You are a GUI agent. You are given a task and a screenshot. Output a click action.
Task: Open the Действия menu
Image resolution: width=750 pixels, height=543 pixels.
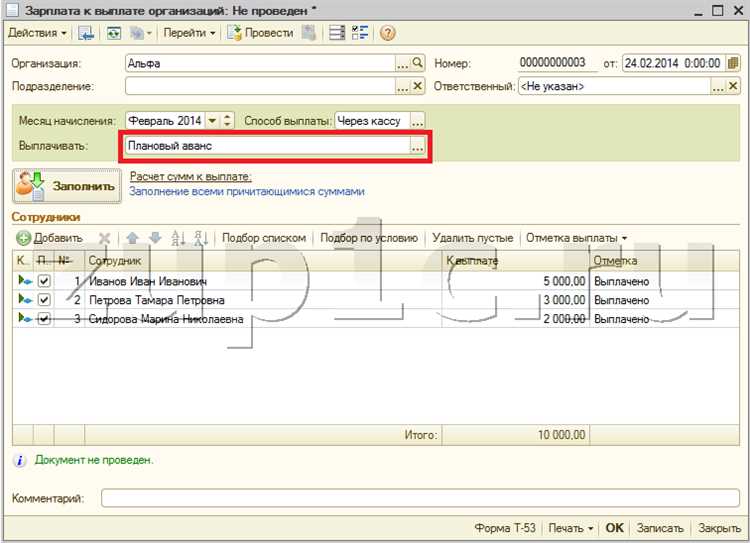(x=37, y=33)
